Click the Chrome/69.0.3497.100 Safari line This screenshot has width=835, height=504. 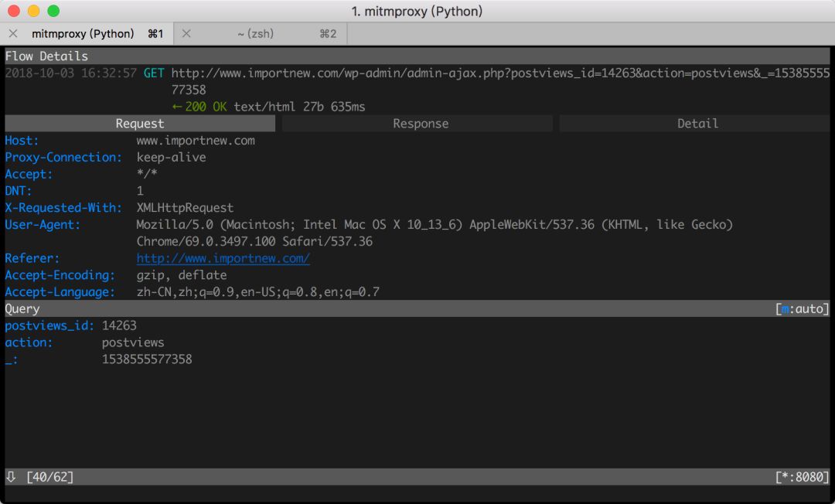[x=254, y=242]
